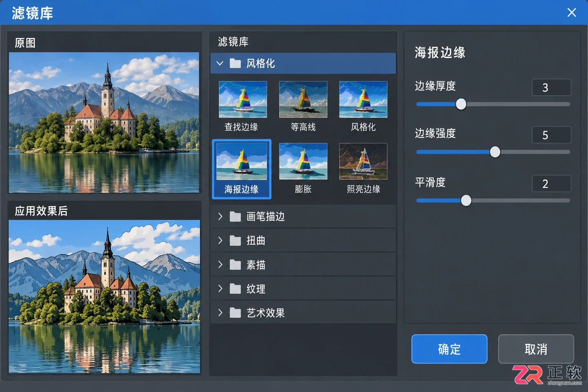This screenshot has width=588, height=392.
Task: Open the 画笔描边 category row
Action: click(303, 216)
